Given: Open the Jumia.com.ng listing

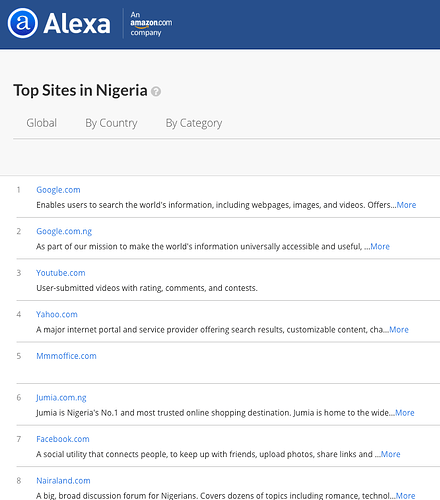Looking at the screenshot, I should (x=61, y=398).
